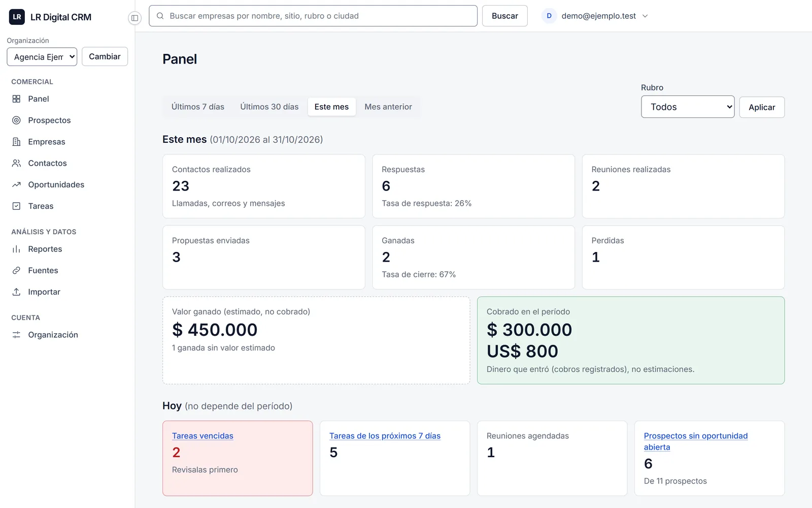
Task: Click Revisalas primero text
Action: pos(205,470)
